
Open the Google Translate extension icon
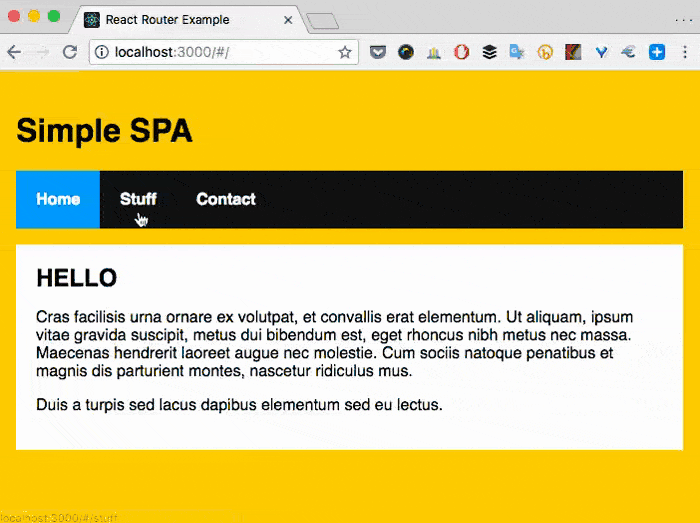517,52
